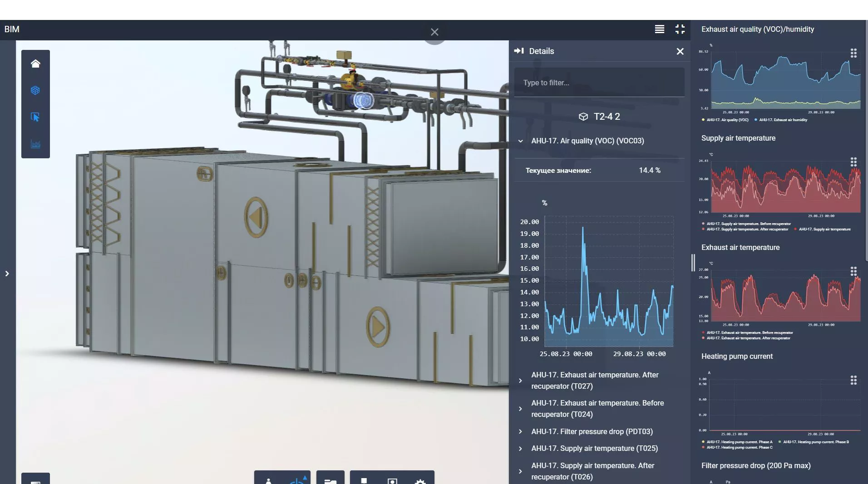Select the orbit tool in bottom toolbar
Screen dimensions: 868x484
click(x=297, y=479)
